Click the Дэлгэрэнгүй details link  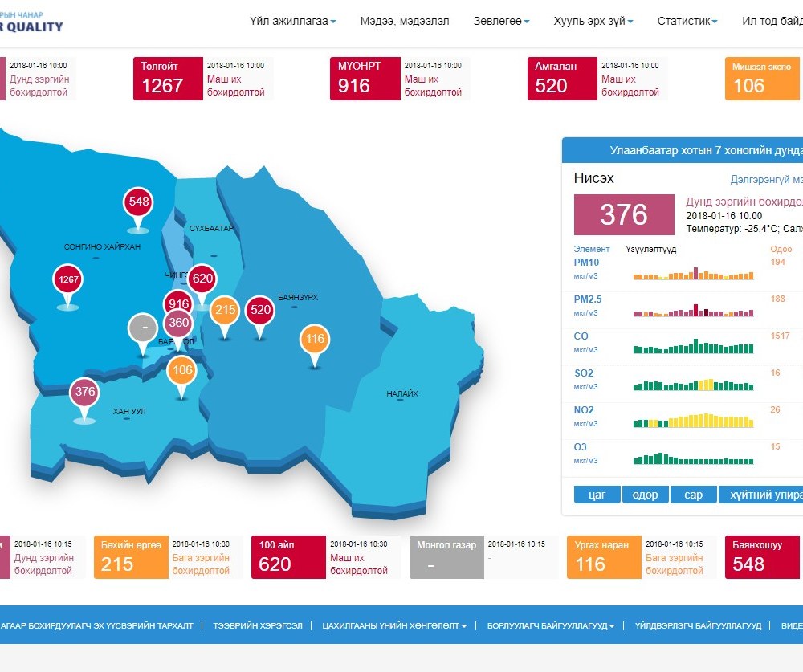[765, 179]
